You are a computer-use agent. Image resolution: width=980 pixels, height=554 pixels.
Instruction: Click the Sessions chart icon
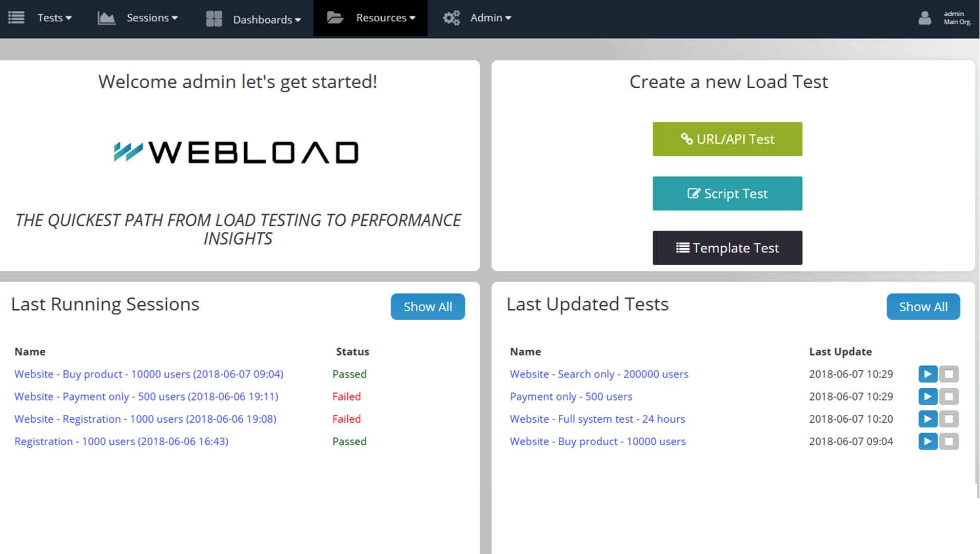pyautogui.click(x=106, y=17)
